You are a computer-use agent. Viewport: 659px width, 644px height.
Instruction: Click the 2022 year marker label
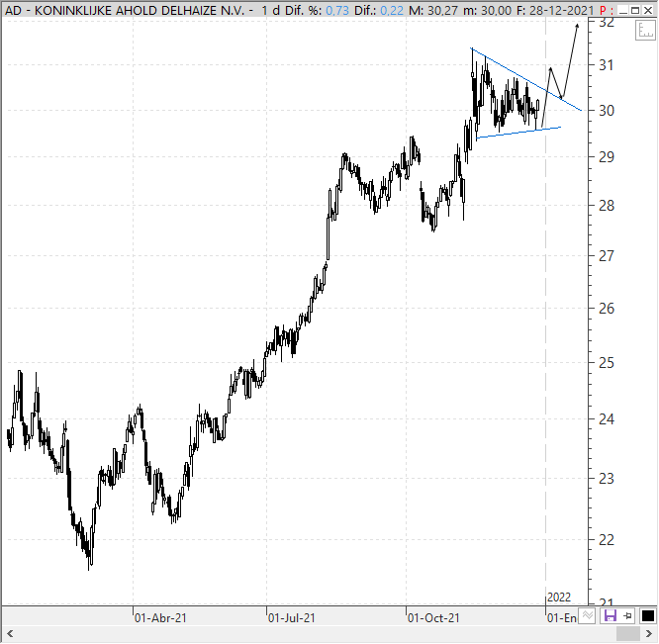pos(559,597)
